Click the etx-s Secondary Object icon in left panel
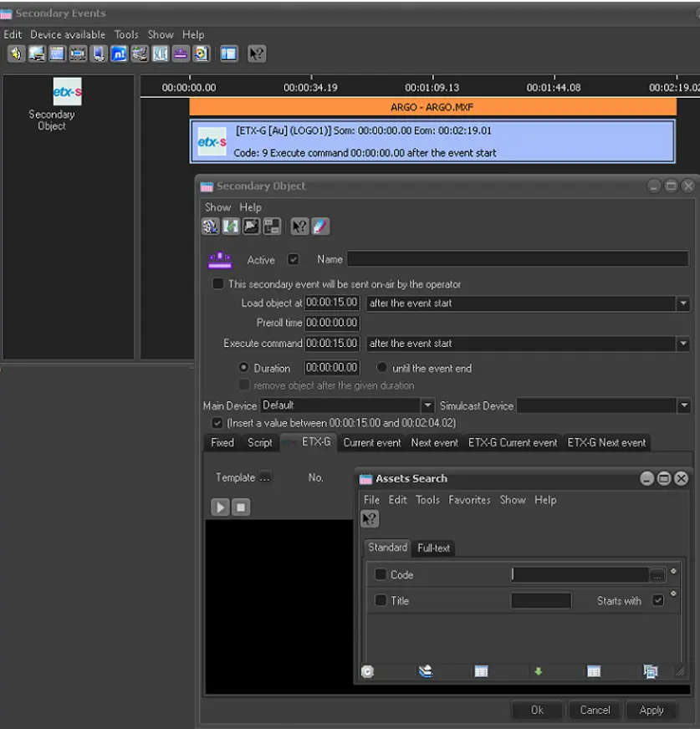Viewport: 700px width, 729px height. pyautogui.click(x=67, y=92)
